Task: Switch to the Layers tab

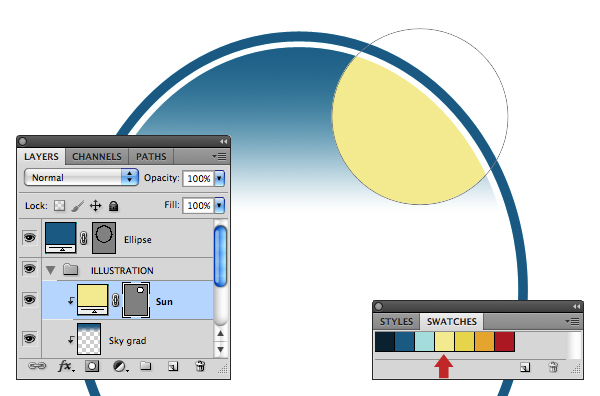Action: pos(41,156)
